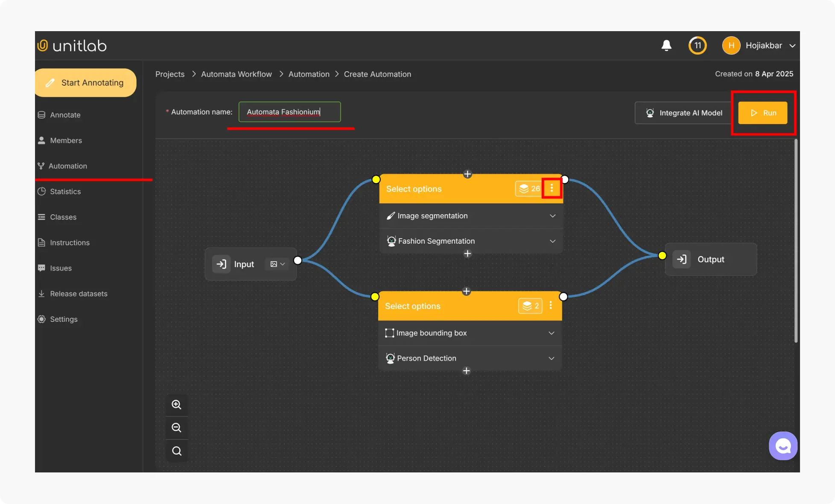The height and width of the screenshot is (504, 835).
Task: Expand the Image segmentation dropdown
Action: [x=552, y=216]
